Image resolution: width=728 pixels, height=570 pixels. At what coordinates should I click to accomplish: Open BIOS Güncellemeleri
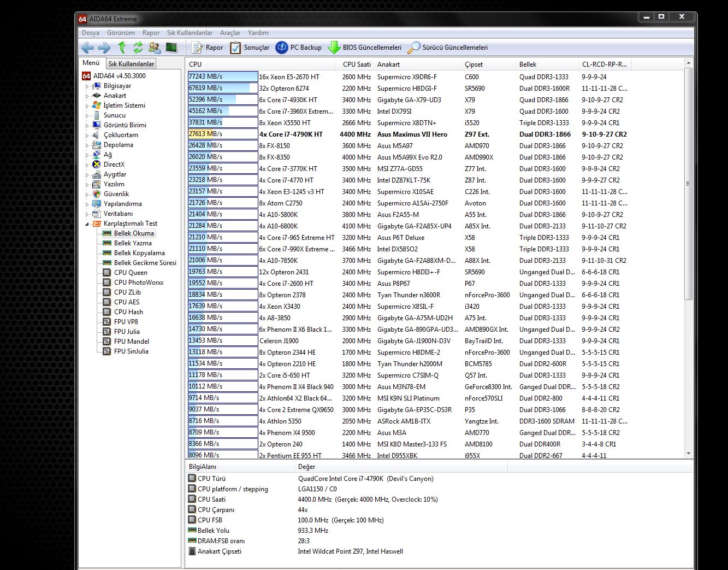pos(364,48)
